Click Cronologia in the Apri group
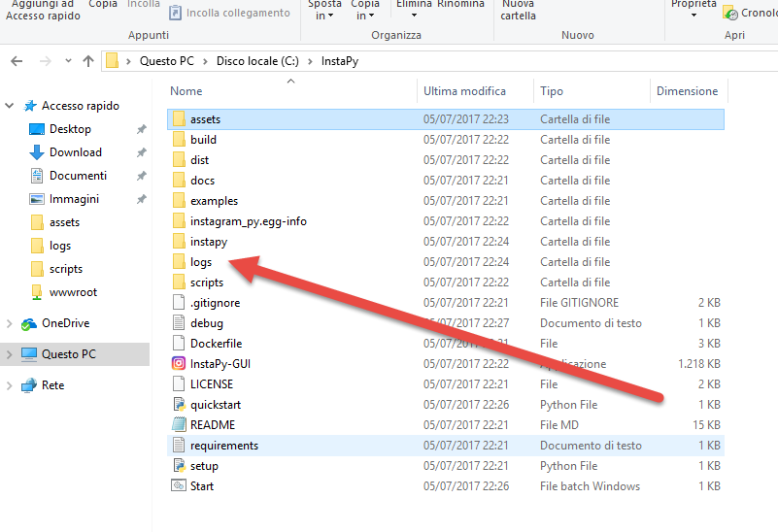Image resolution: width=778 pixels, height=532 pixels. pyautogui.click(x=751, y=13)
